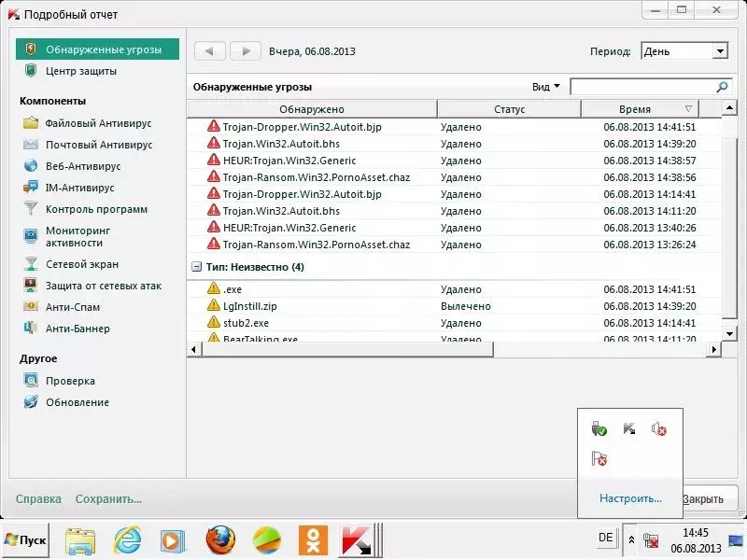Click the Файловый Антивирус folder icon

(31, 123)
